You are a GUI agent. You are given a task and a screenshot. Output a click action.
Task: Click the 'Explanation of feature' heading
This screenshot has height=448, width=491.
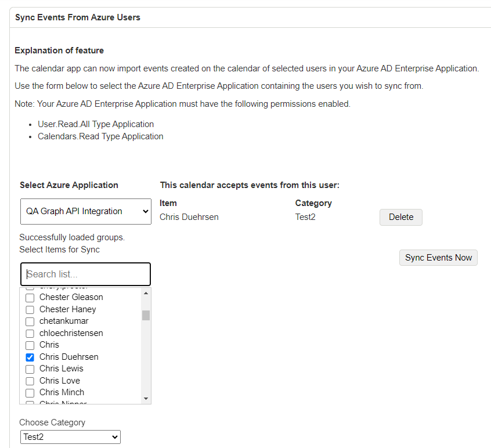point(59,50)
